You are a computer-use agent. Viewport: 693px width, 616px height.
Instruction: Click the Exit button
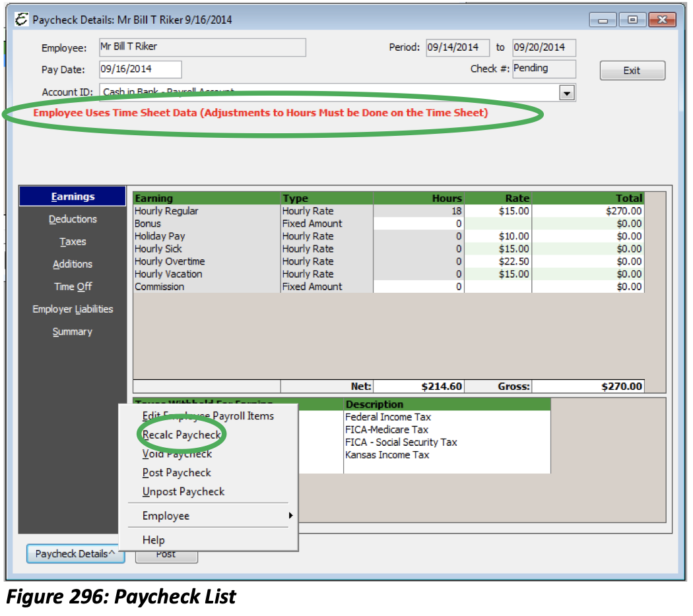pyautogui.click(x=632, y=71)
